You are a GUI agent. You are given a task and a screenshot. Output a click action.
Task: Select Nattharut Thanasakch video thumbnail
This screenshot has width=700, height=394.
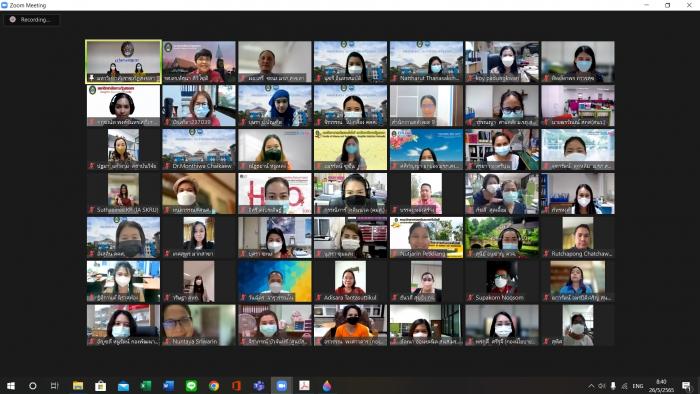(x=427, y=62)
